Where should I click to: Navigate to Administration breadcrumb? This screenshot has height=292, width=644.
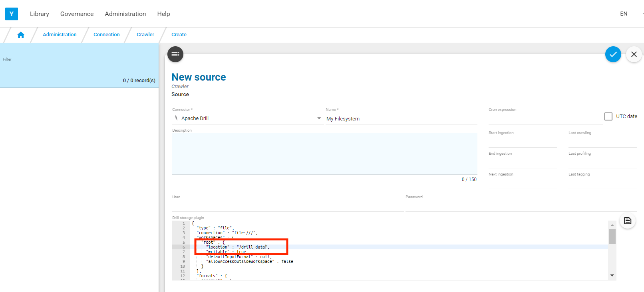coord(60,35)
